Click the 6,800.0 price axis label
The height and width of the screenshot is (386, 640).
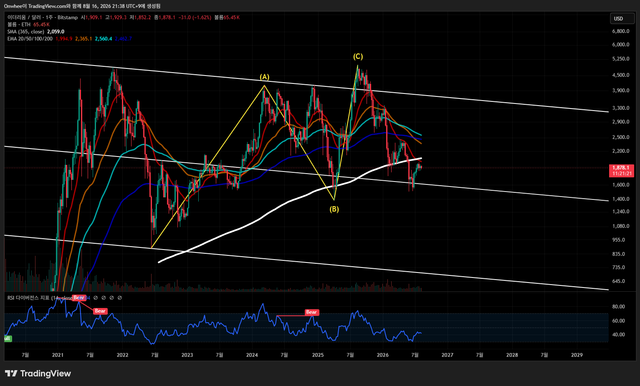point(620,31)
